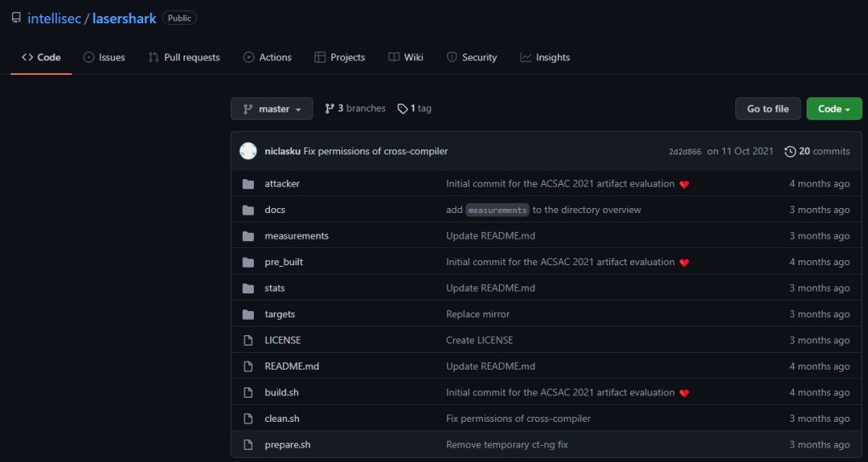Click the attacker folder icon

(x=248, y=184)
